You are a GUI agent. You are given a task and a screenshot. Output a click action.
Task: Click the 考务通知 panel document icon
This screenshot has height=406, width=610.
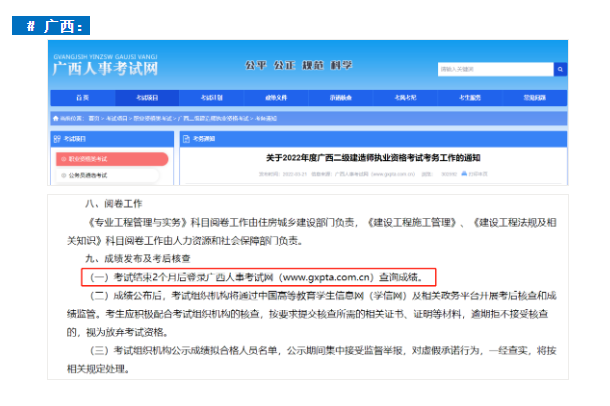(x=186, y=139)
